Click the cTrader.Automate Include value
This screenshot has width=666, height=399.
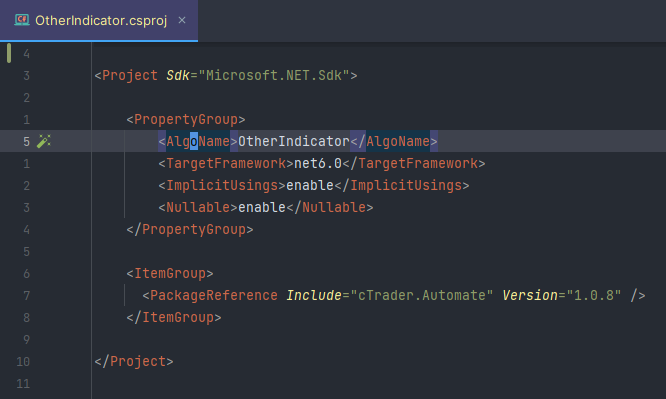click(422, 295)
